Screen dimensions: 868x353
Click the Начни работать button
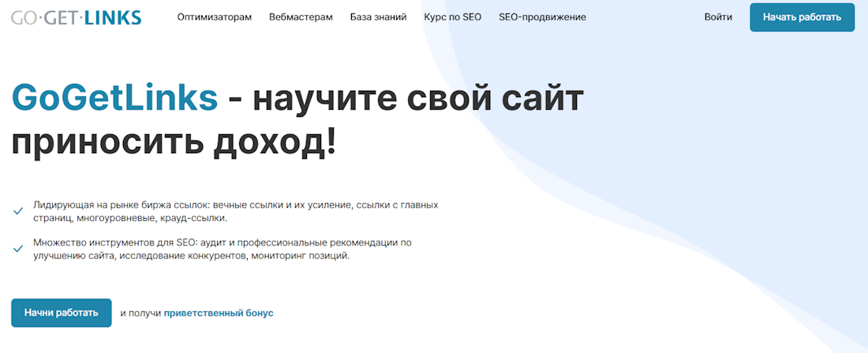point(62,313)
